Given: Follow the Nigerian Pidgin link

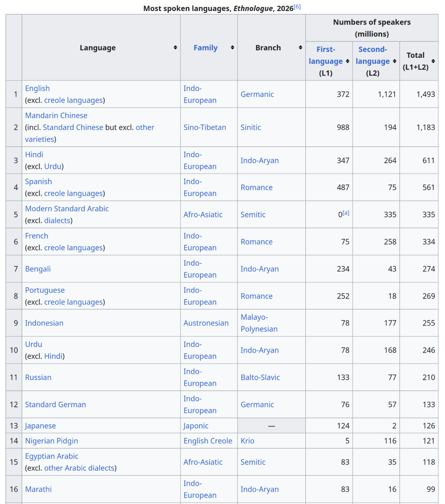Looking at the screenshot, I should tap(52, 441).
